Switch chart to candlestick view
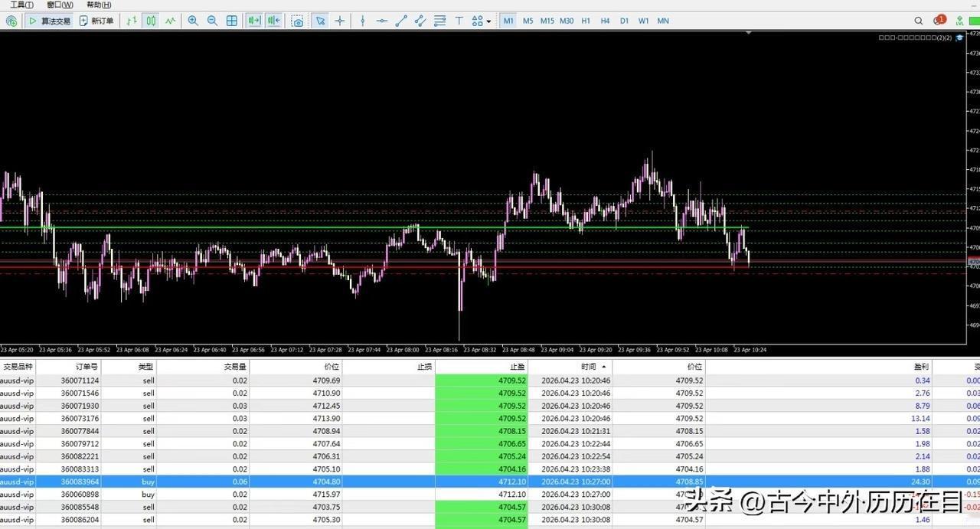 [151, 21]
